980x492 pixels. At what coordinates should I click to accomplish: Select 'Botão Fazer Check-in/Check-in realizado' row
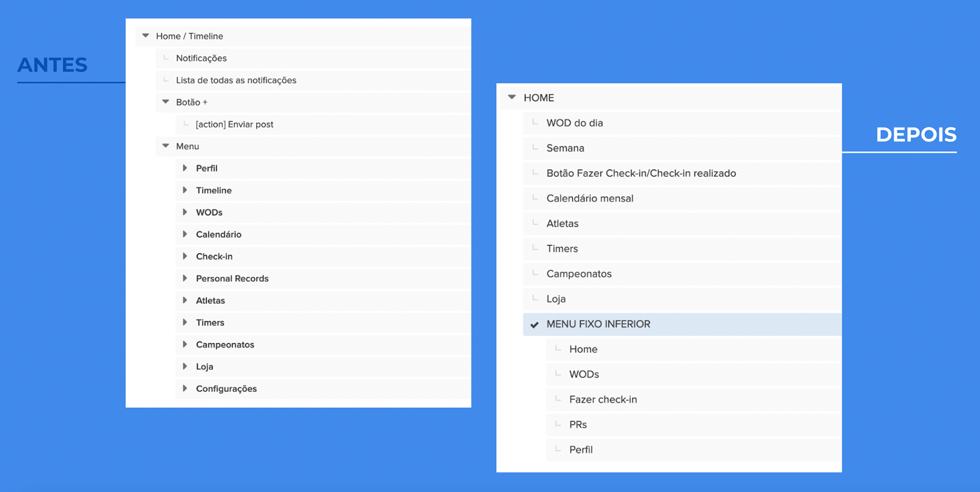[x=682, y=173]
